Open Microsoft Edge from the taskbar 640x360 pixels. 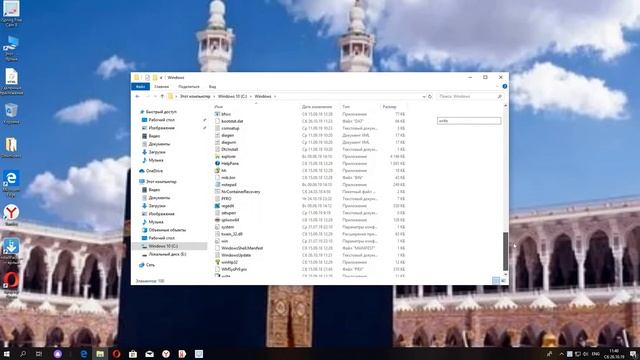(84, 354)
